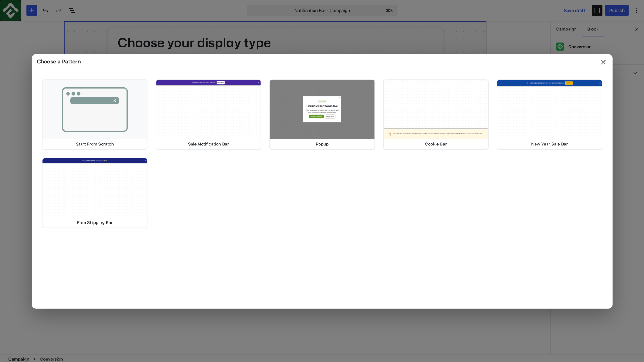Screen dimensions: 644x362
Task: Click the Conversion label in sidebar
Action: pyautogui.click(x=580, y=47)
